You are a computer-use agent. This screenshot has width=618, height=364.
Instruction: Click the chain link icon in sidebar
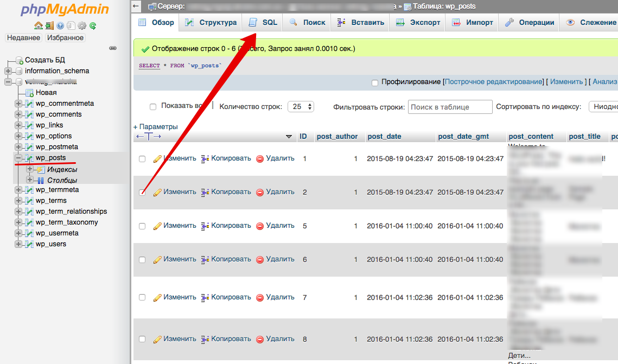tap(113, 48)
